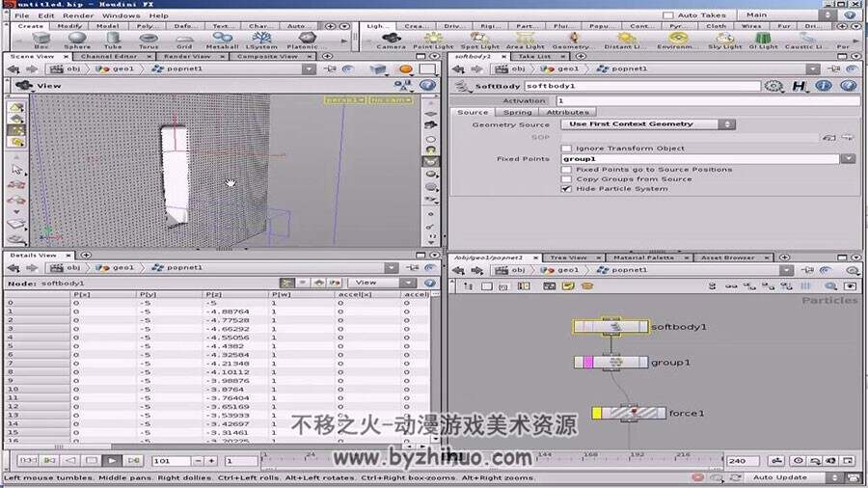
Task: Open the Details View 'View' dropdown
Action: click(384, 283)
